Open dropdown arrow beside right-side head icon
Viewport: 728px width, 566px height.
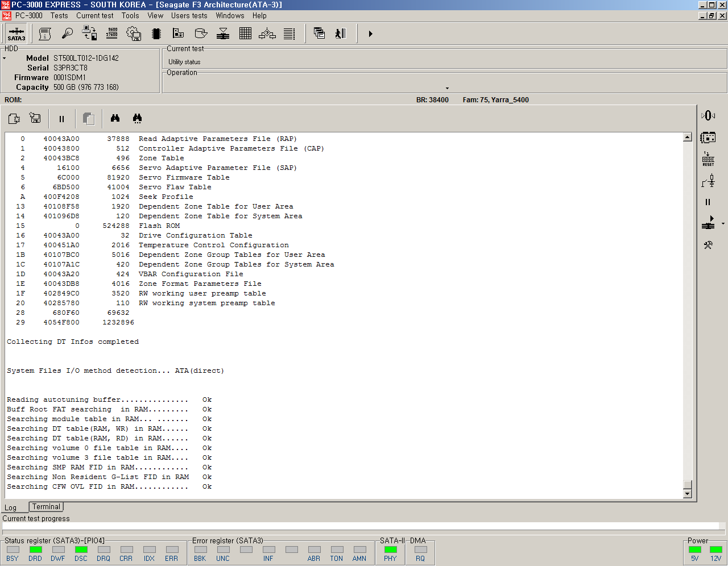[x=723, y=224]
